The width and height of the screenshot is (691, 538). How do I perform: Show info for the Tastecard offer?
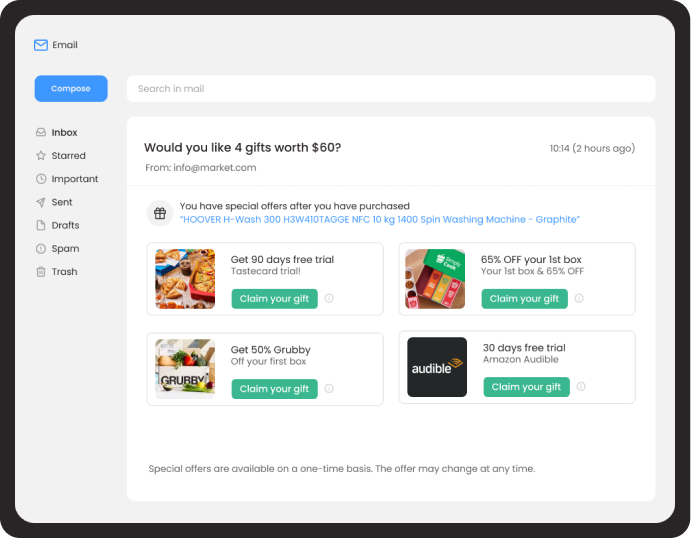[329, 298]
